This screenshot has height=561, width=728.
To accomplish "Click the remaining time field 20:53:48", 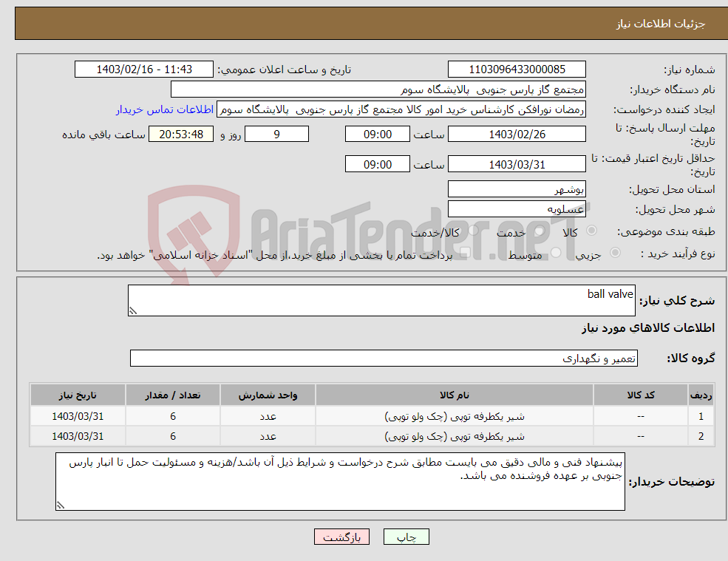I will 181,135.
